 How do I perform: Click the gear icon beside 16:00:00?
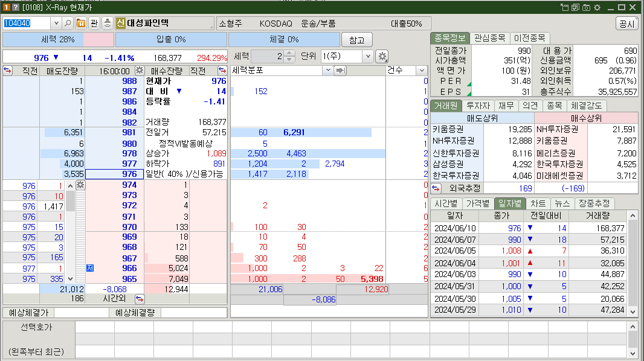pos(140,70)
